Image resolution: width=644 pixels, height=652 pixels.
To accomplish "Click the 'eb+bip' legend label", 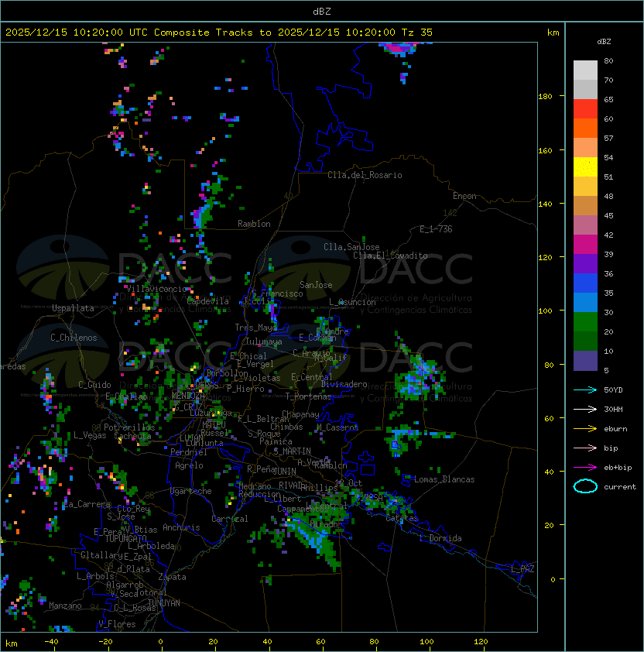I will [618, 468].
